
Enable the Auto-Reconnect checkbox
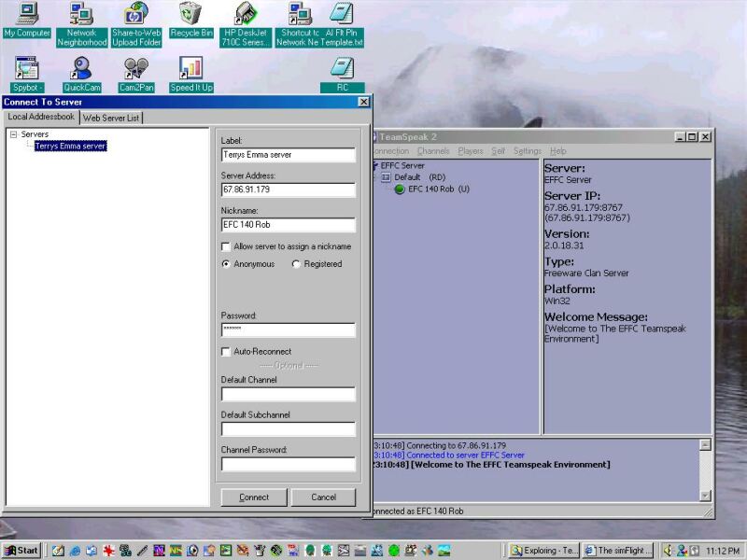[x=226, y=352]
